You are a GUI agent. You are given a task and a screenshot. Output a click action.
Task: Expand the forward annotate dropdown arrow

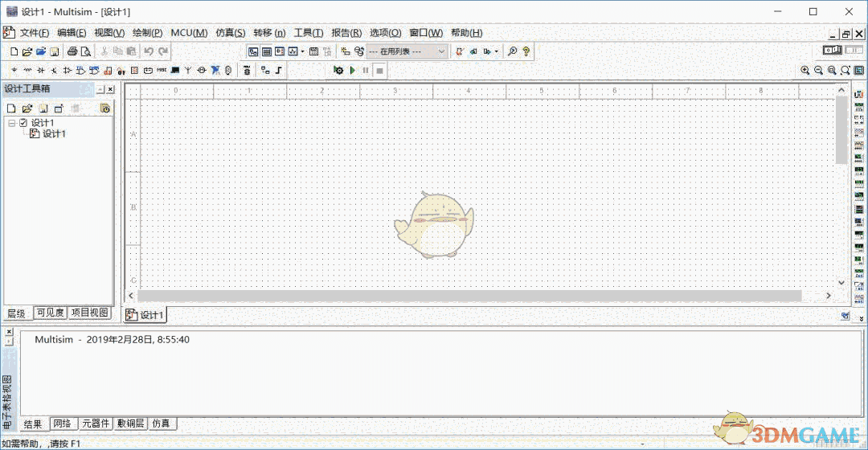[x=496, y=51]
